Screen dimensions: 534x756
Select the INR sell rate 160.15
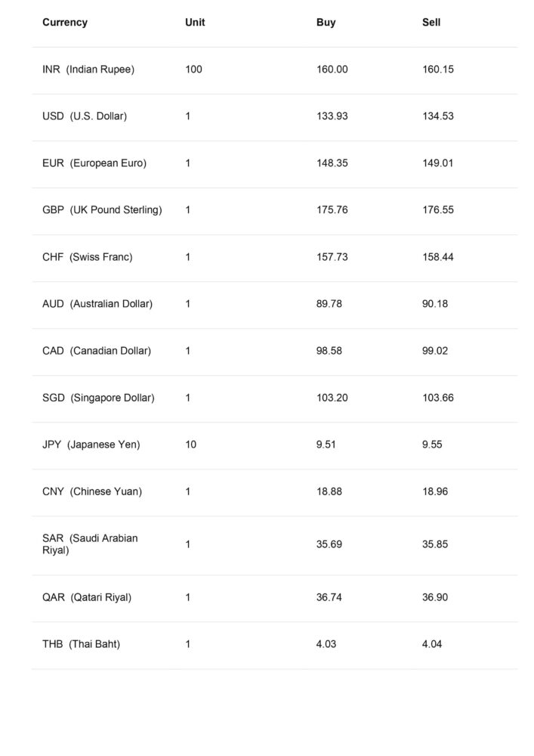pyautogui.click(x=437, y=70)
